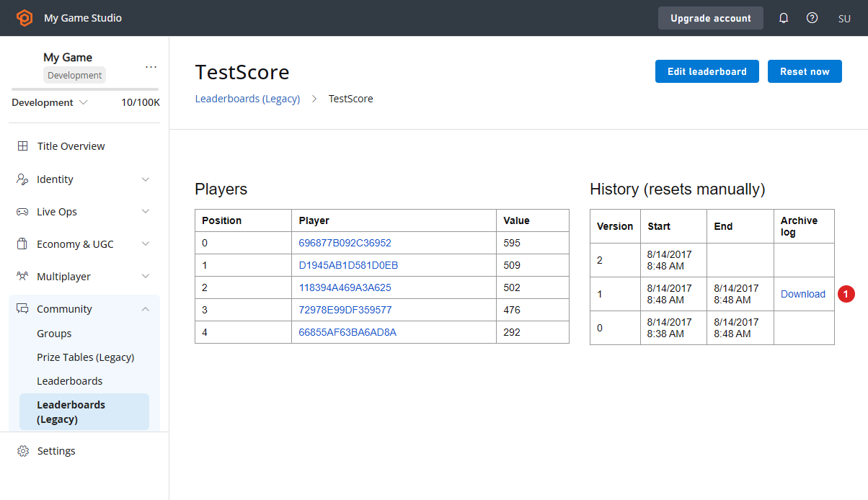This screenshot has width=868, height=500.
Task: Open the help question mark icon
Action: coord(812,18)
